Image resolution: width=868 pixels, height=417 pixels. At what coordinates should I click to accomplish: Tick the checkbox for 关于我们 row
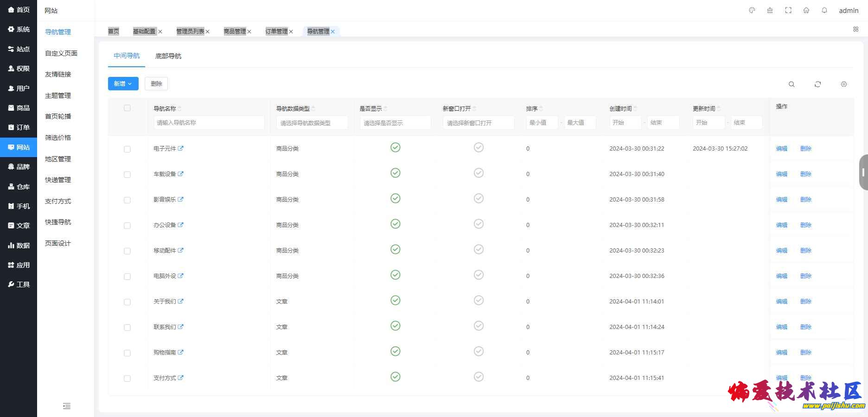[127, 302]
